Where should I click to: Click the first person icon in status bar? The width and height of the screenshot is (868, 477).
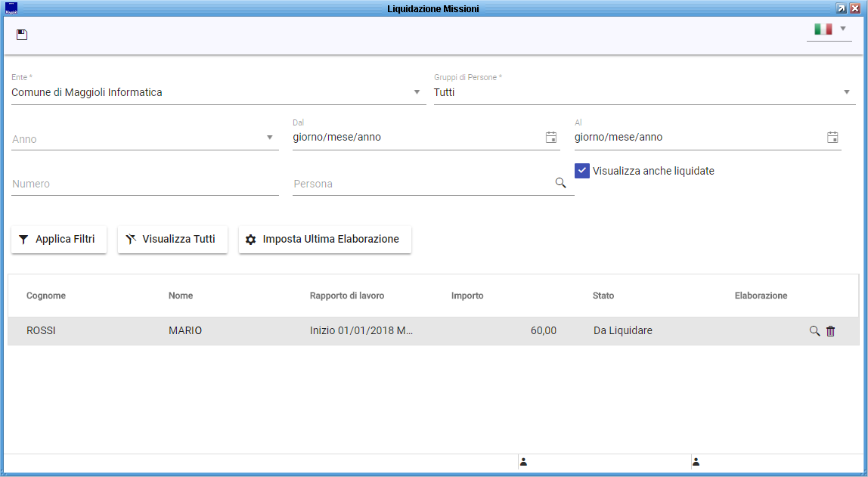523,462
